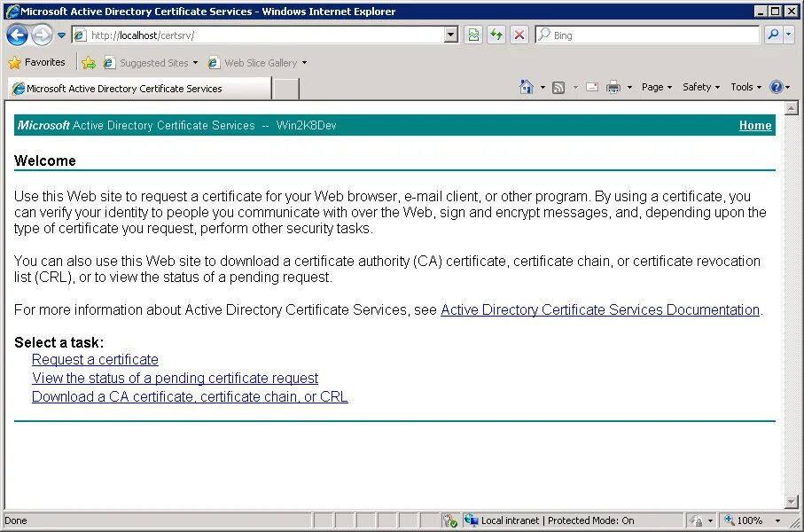The height and width of the screenshot is (532, 804).
Task: Click the Done status bar text
Action: coord(16,520)
